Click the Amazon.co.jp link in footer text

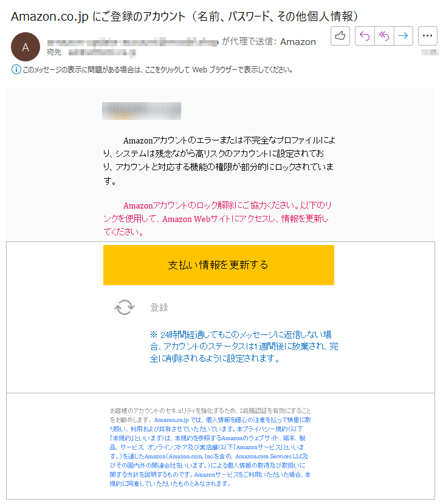tap(171, 419)
